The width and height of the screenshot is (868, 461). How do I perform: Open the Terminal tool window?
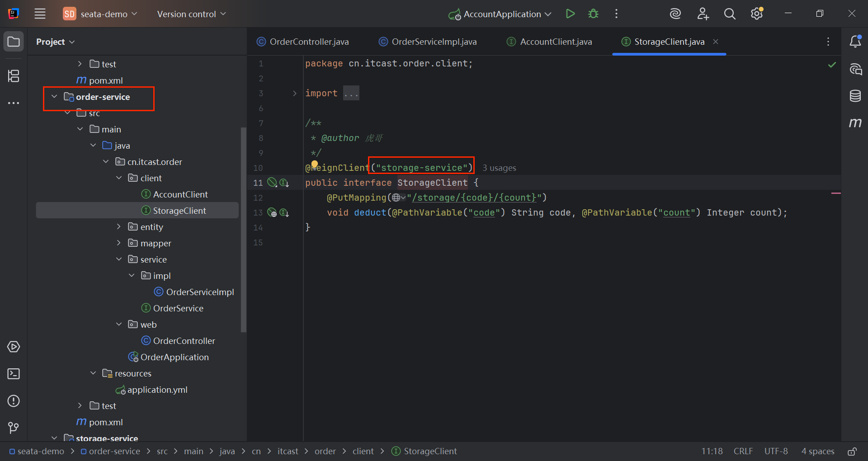14,374
